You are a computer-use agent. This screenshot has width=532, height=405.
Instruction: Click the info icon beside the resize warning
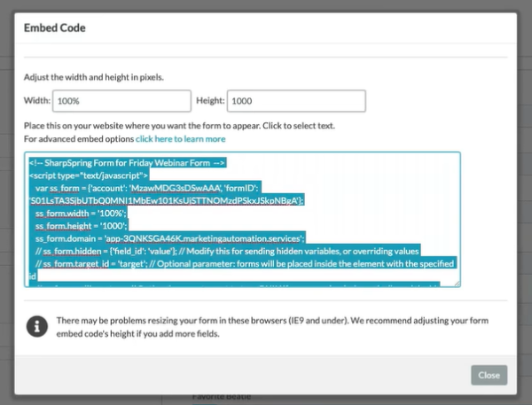coord(38,328)
